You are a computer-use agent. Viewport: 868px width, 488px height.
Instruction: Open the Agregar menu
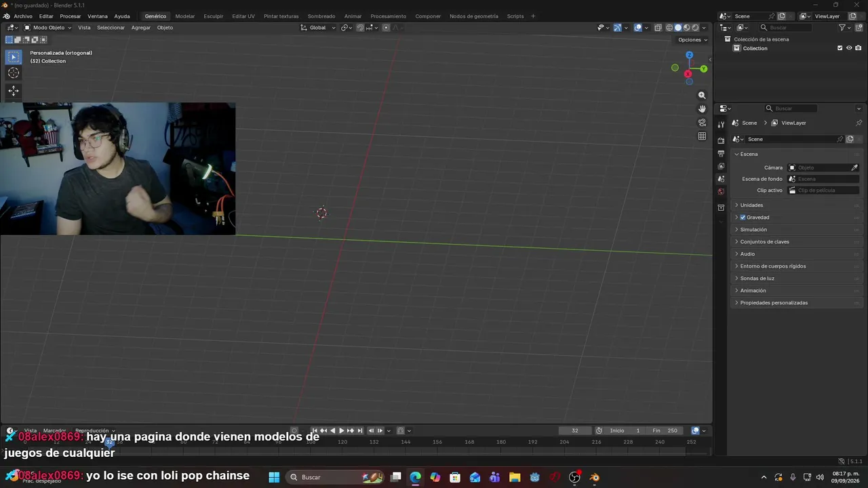pyautogui.click(x=141, y=28)
